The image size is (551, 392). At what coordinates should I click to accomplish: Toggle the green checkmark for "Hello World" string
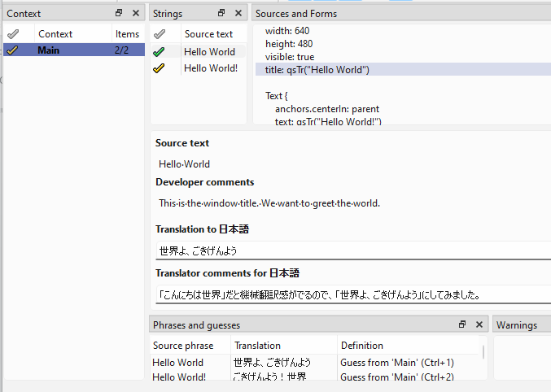[159, 52]
